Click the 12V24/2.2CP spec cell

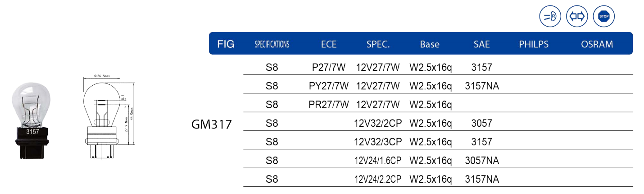(x=378, y=179)
